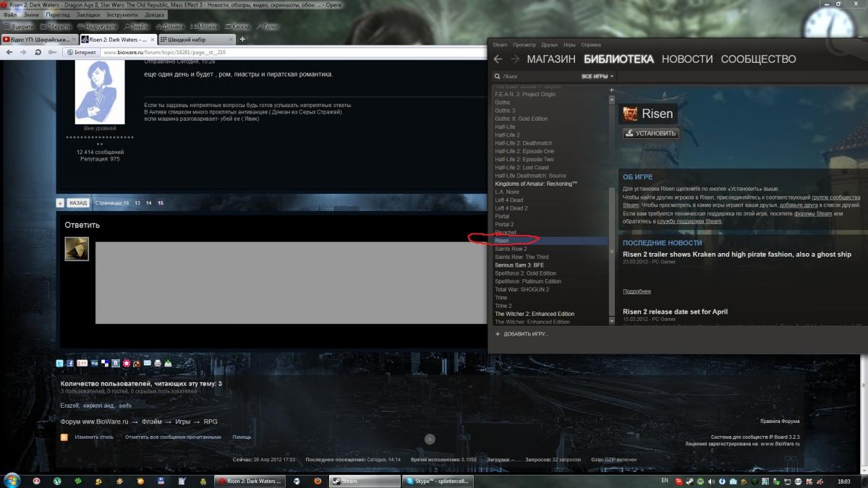Open the Інструменти menu in Opera
The height and width of the screenshot is (488, 868).
coord(122,14)
